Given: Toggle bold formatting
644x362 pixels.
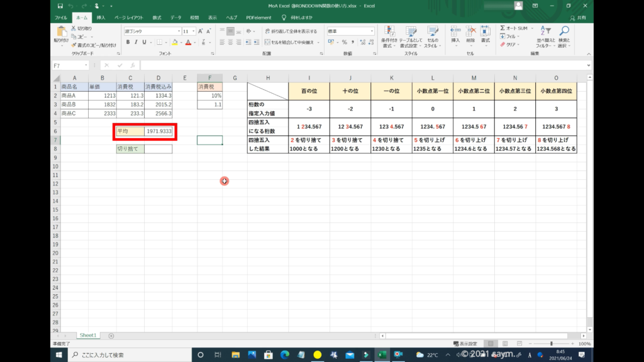Looking at the screenshot, I should point(127,42).
